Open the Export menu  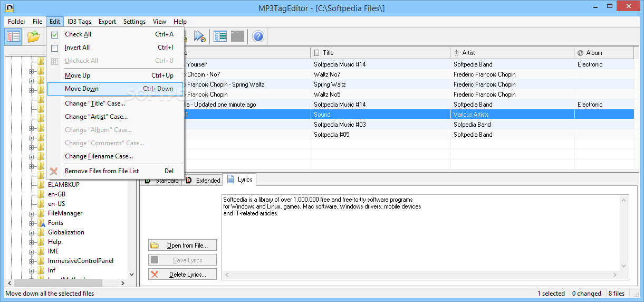pos(107,22)
